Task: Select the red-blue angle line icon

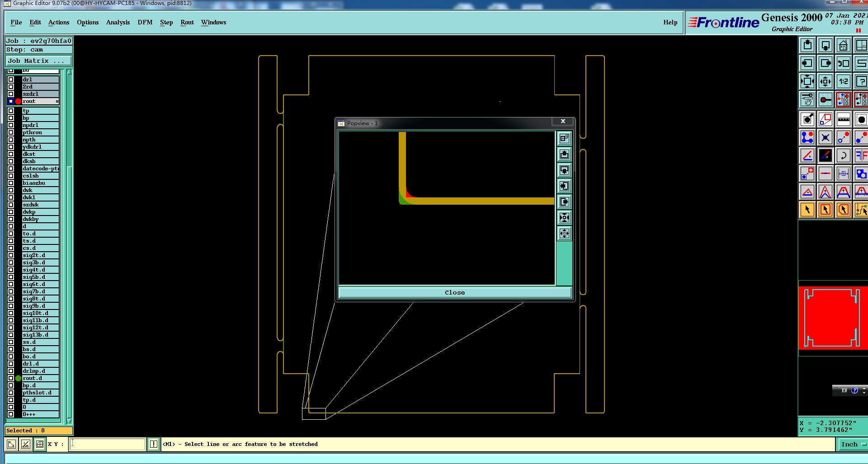Action: point(807,155)
